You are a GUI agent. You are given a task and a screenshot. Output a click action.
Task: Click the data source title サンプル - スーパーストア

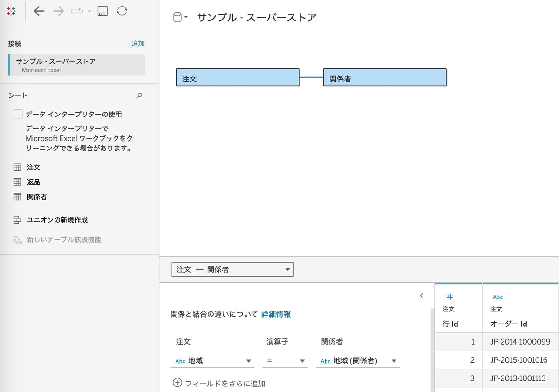257,18
